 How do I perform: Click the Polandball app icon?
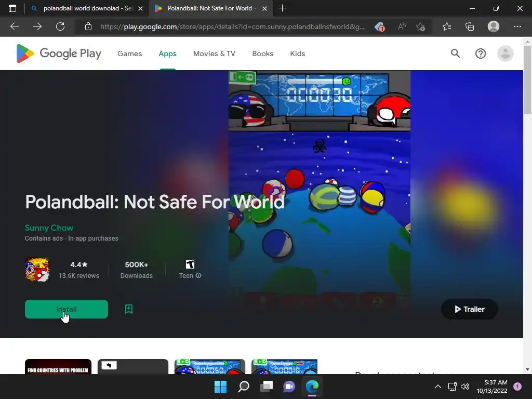coord(37,270)
